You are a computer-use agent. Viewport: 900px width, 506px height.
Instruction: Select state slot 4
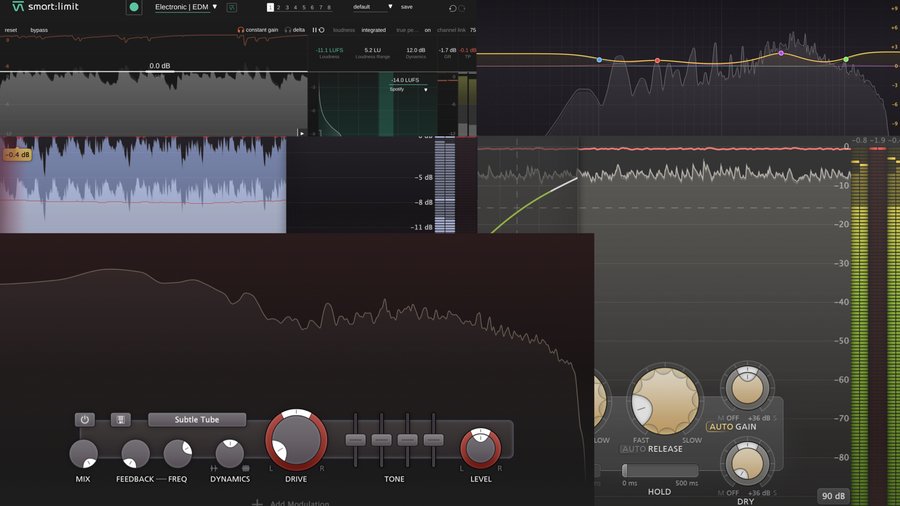(296, 7)
